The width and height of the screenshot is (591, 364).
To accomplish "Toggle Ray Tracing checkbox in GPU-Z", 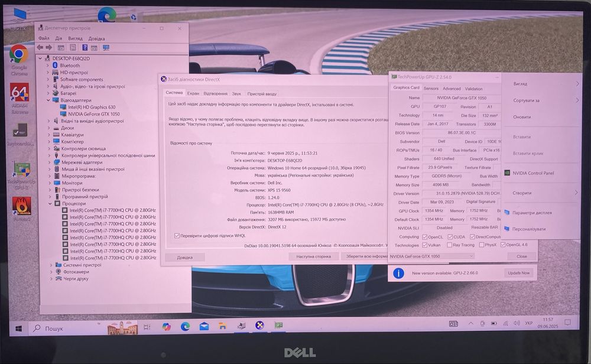I will pyautogui.click(x=449, y=245).
